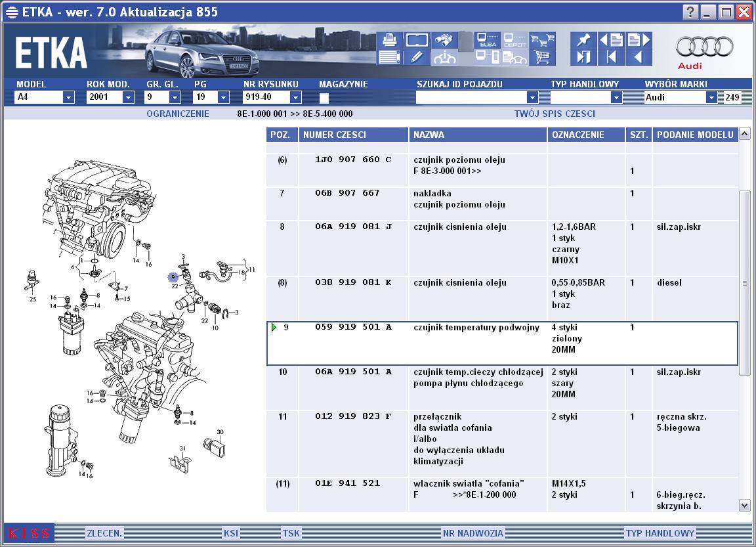Click the help question mark in the title bar
This screenshot has height=547, width=756.
pyautogui.click(x=690, y=12)
